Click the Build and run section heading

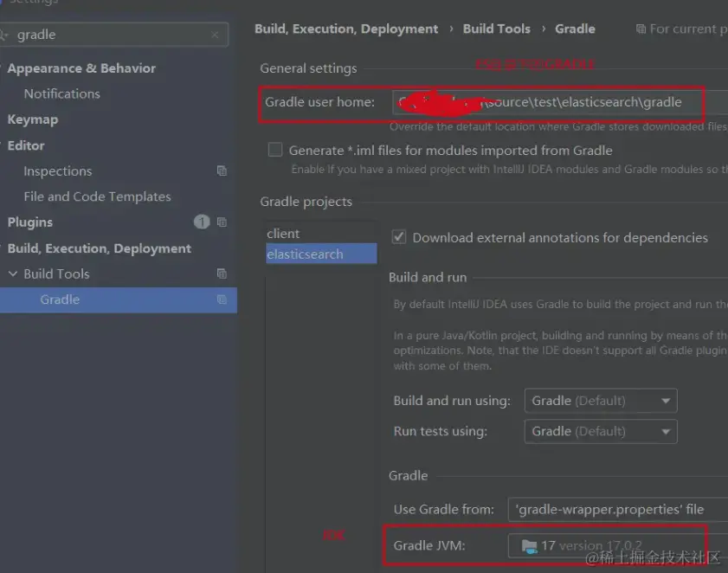(428, 278)
